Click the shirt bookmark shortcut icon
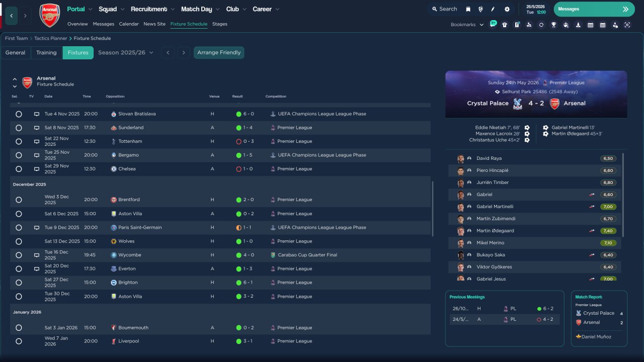Image resolution: width=644 pixels, height=362 pixels. [505, 25]
